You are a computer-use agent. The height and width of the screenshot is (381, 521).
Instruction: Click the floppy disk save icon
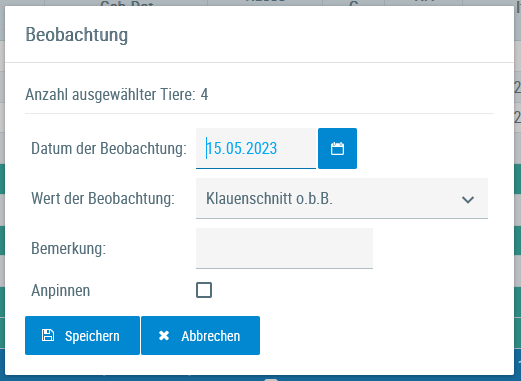(x=48, y=335)
